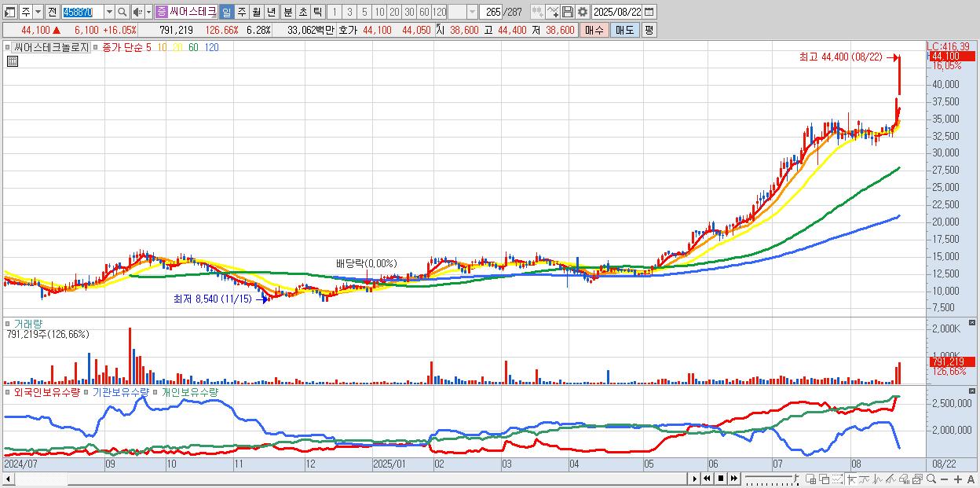The image size is (980, 488).
Task: Select interval button 5
Action: pos(364,12)
